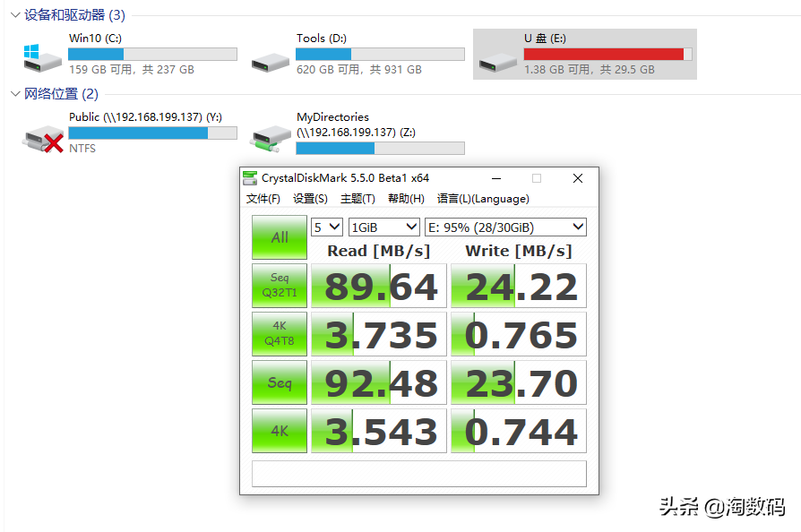
Task: Select the '1.38 GB 可用, 共 29.5 GB' text
Action: click(x=589, y=70)
